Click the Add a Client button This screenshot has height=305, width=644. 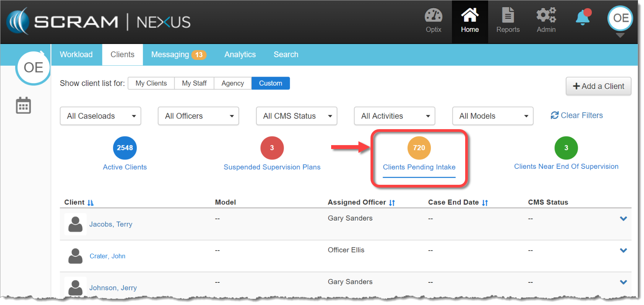[598, 86]
